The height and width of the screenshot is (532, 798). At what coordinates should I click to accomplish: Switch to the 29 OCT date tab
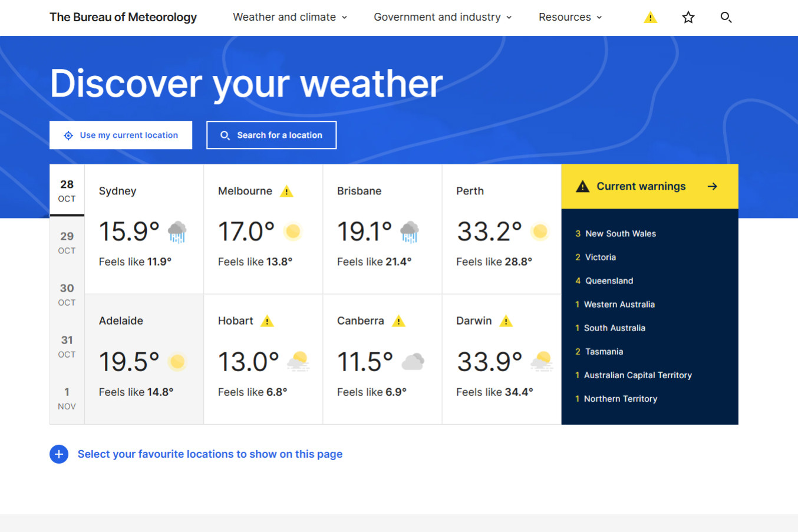point(67,243)
